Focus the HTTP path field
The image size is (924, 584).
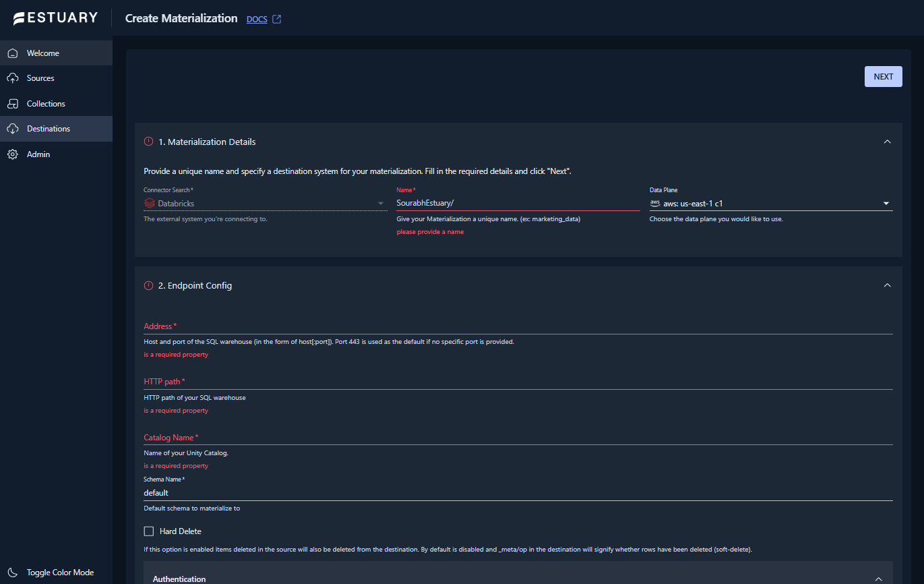click(x=518, y=382)
